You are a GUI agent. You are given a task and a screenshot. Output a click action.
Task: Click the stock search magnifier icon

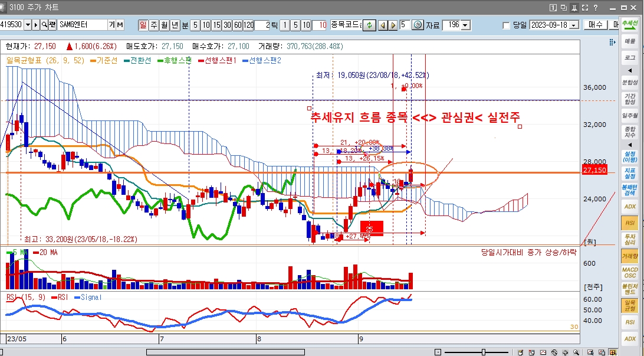[x=44, y=25]
